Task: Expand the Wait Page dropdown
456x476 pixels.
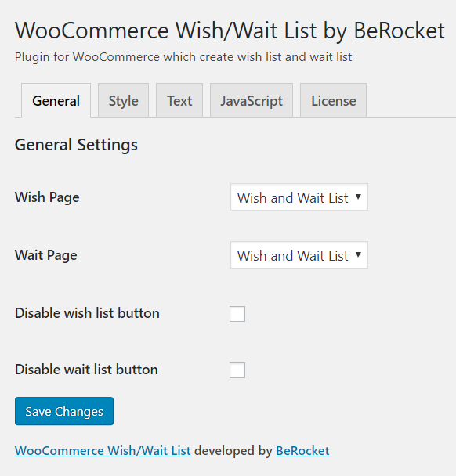Action: (x=299, y=255)
